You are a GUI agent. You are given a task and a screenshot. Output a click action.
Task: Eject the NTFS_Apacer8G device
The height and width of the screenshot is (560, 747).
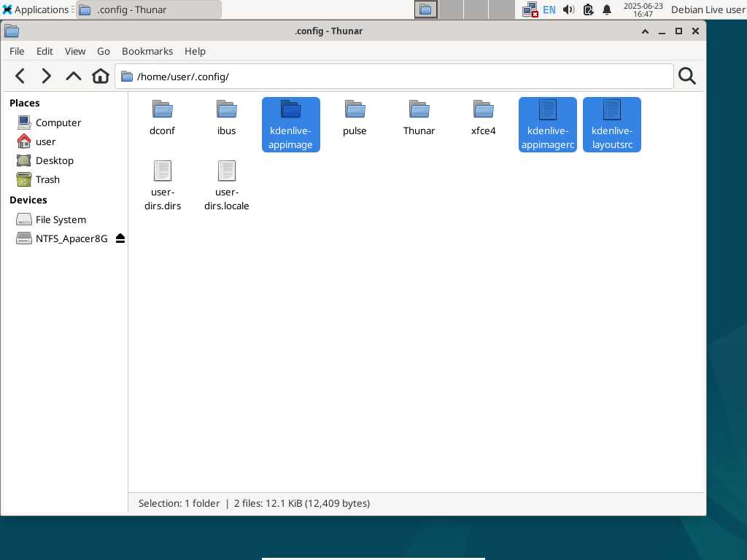tap(120, 238)
